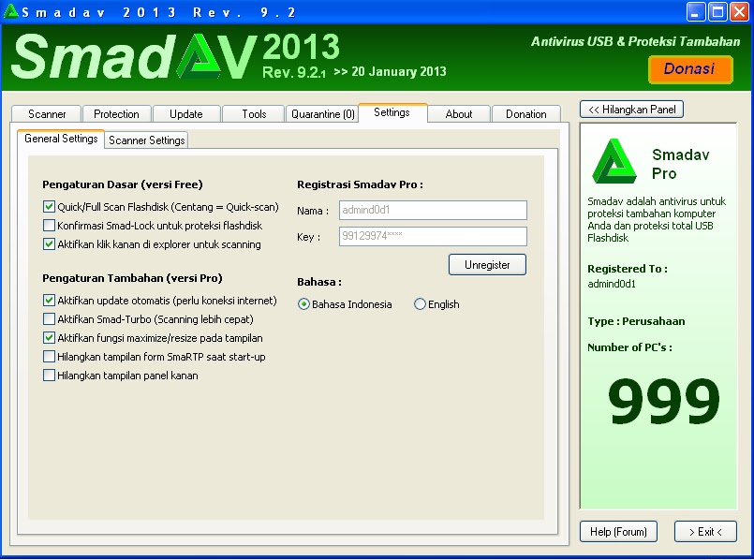Toggle Aktifkan klik kanan di explorer checkbox
Screen dimensions: 754x560
49,244
